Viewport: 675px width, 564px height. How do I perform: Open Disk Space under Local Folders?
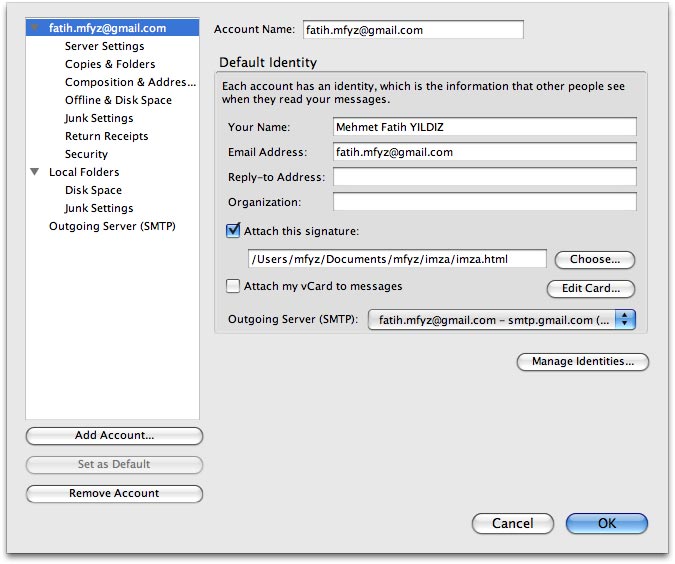93,190
